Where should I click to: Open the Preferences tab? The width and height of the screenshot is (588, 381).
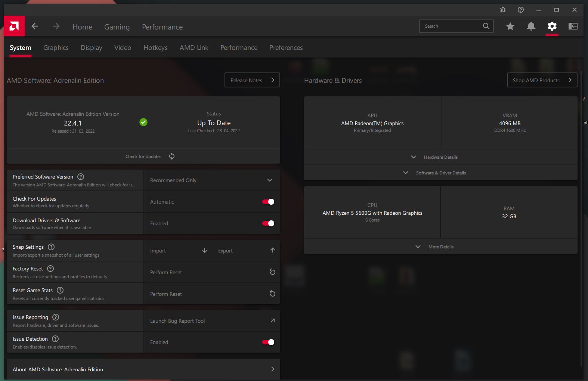(286, 48)
